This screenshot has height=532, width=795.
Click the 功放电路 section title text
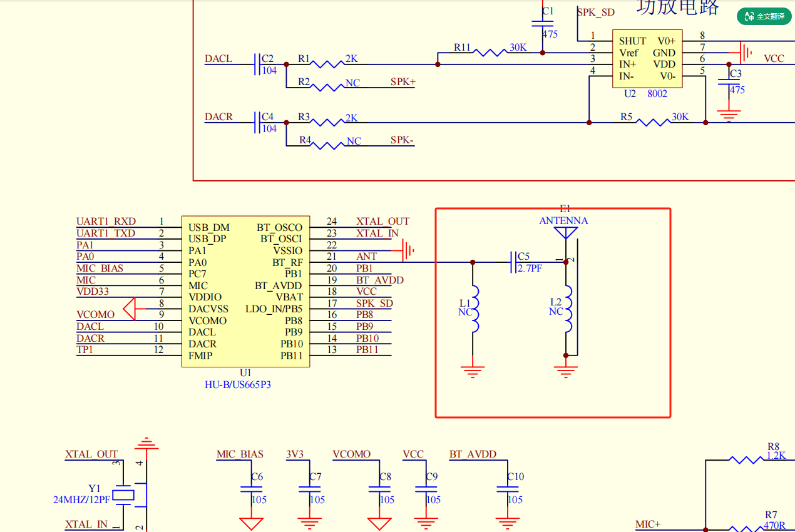coord(678,8)
